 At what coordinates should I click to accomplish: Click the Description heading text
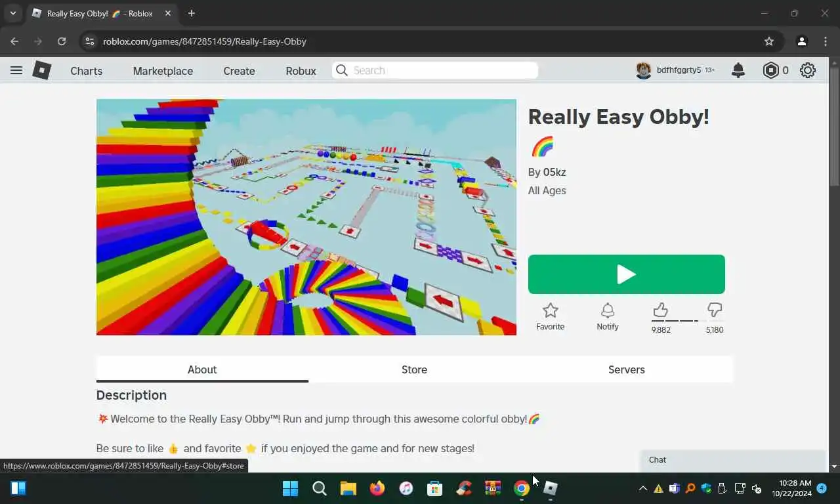131,395
